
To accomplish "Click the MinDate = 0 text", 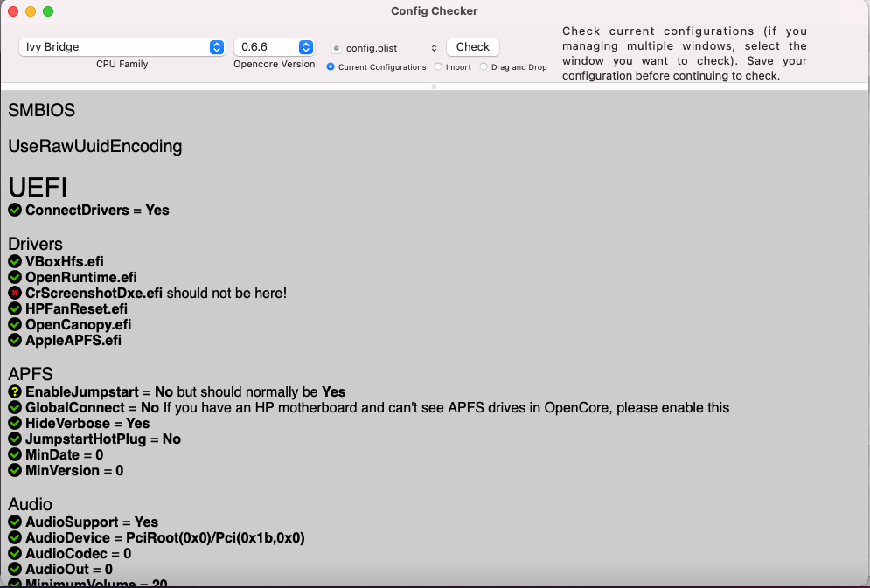I will 65,454.
